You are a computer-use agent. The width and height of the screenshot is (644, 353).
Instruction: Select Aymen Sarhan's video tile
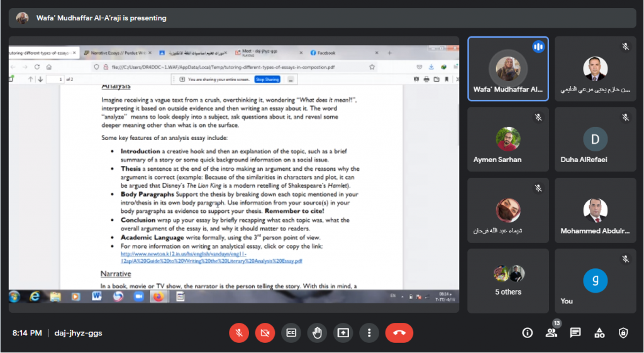(508, 138)
